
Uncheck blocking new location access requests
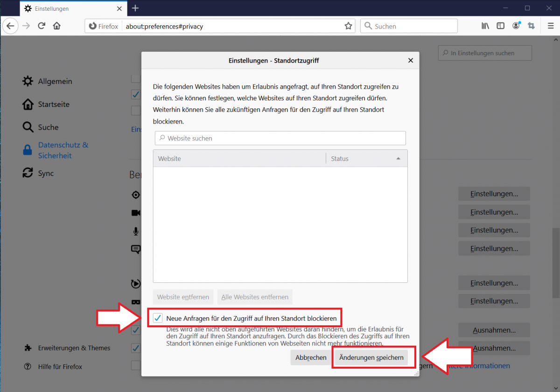pos(157,317)
